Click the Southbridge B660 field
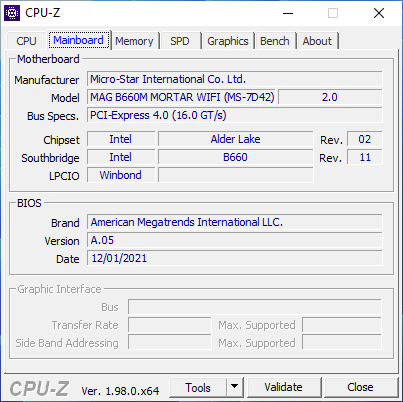The width and height of the screenshot is (403, 402). click(x=235, y=157)
